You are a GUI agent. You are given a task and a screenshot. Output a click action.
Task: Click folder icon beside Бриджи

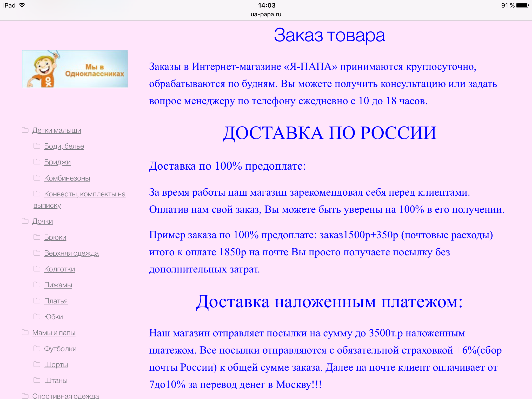pos(37,162)
